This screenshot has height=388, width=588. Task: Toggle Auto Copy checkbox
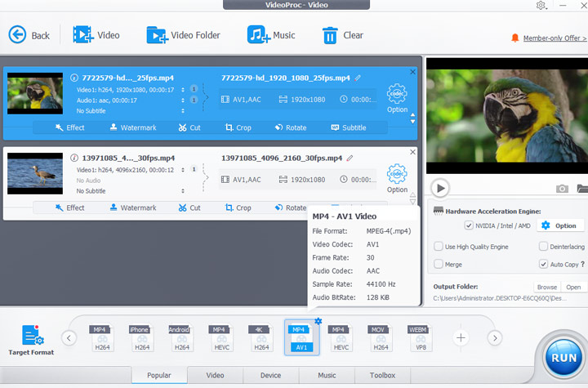pos(543,264)
